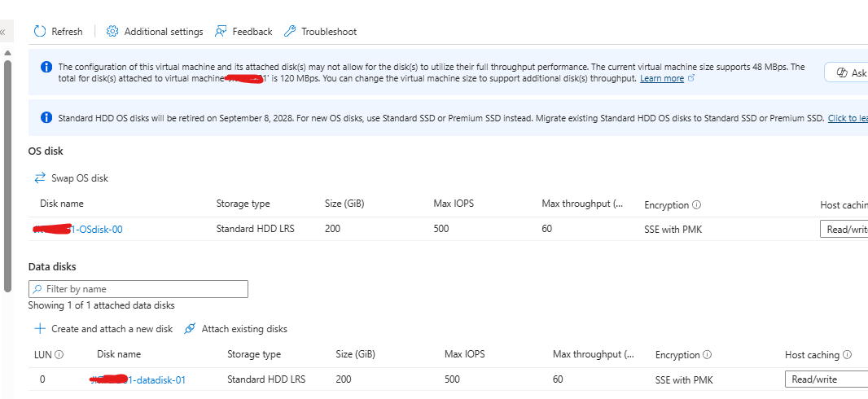Click data disks Size (GiB) column header
This screenshot has width=868, height=399.
355,354
